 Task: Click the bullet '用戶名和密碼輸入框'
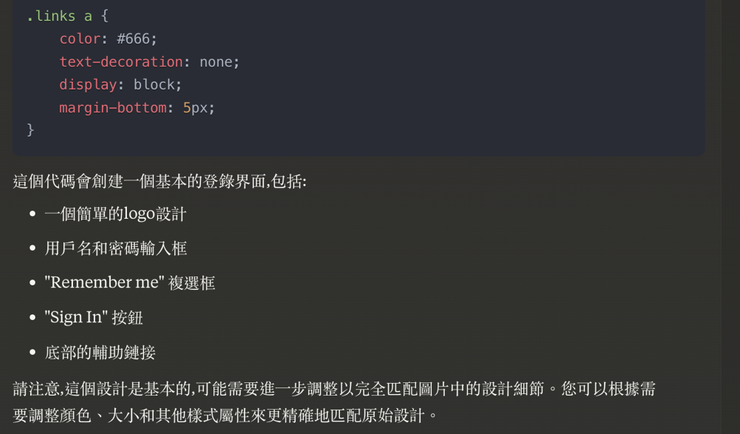tap(115, 248)
